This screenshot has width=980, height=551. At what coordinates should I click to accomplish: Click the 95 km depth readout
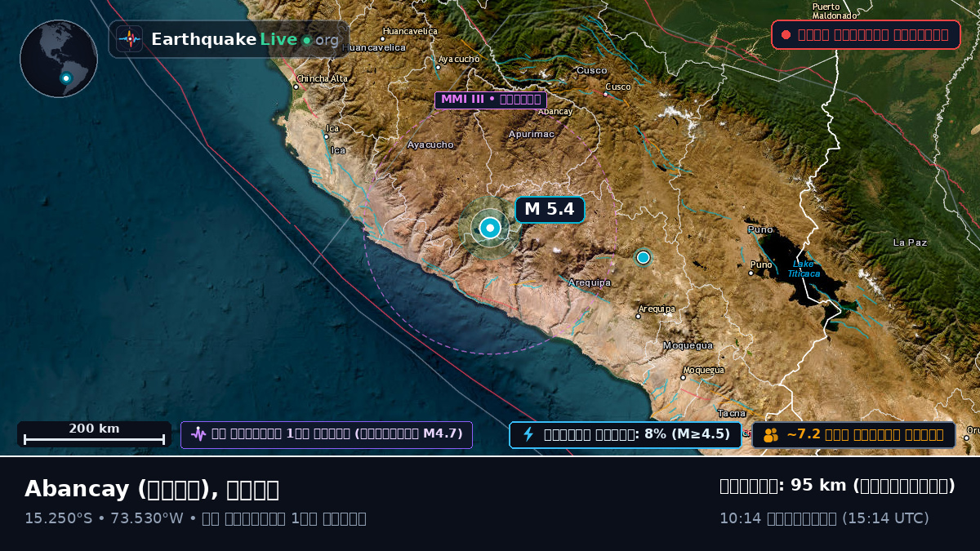(837, 486)
